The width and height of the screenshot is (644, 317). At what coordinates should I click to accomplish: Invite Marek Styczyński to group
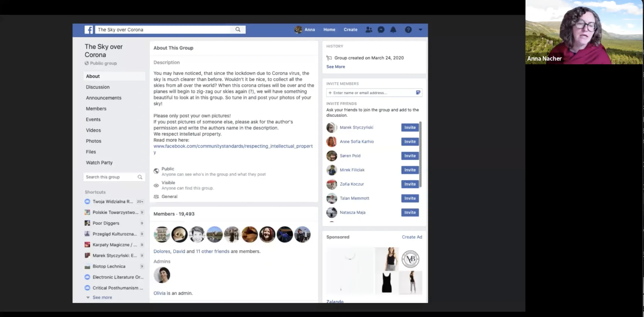(410, 128)
